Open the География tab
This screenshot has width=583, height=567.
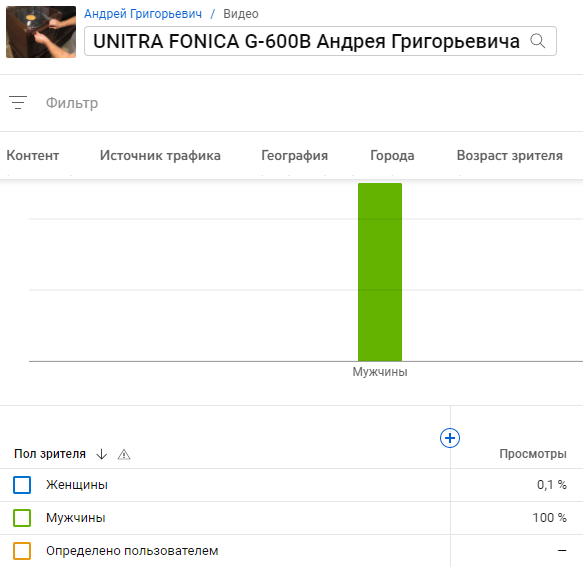pos(294,155)
